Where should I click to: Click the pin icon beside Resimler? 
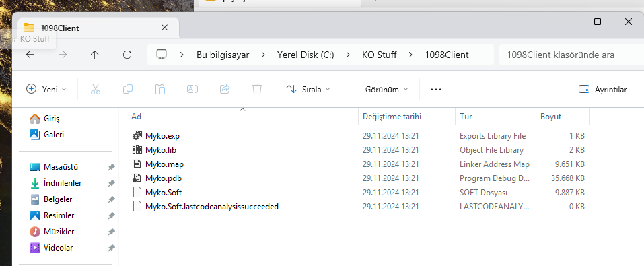[111, 216]
